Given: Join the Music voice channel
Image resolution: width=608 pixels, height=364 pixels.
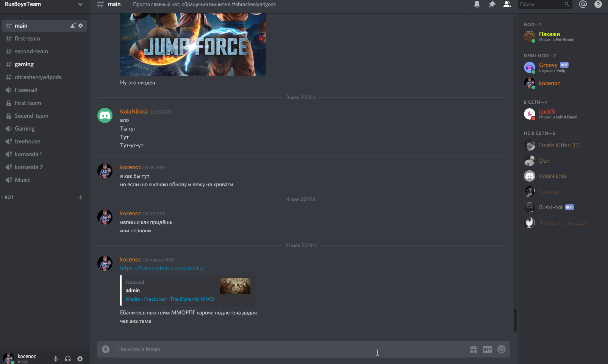Looking at the screenshot, I should [x=44, y=180].
